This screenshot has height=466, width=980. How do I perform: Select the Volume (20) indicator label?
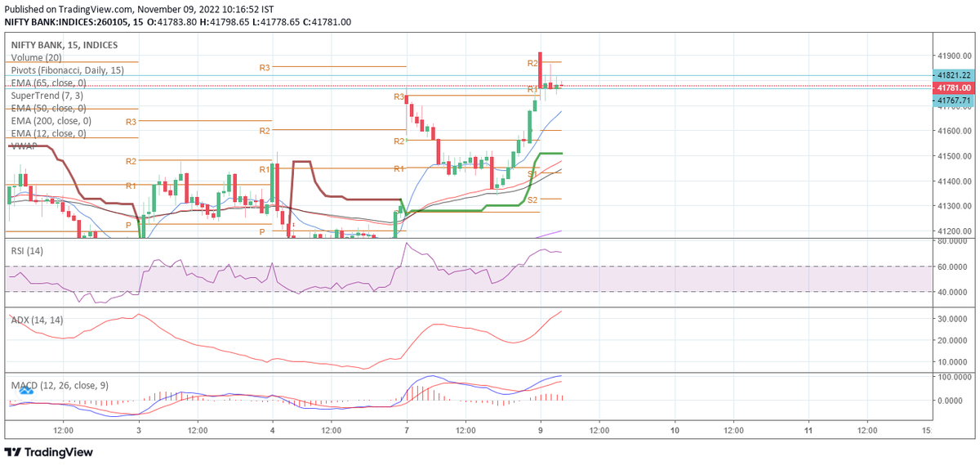click(x=37, y=58)
